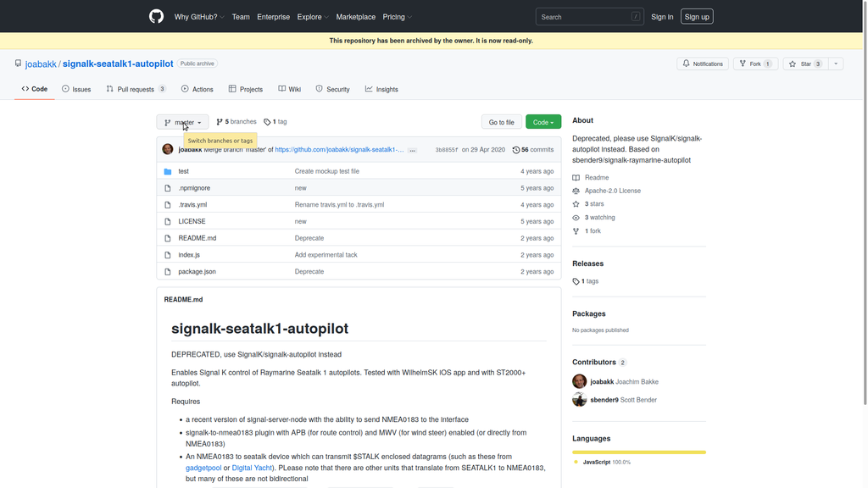Switch to the Insights tab
This screenshot has height=488, width=868.
click(381, 89)
